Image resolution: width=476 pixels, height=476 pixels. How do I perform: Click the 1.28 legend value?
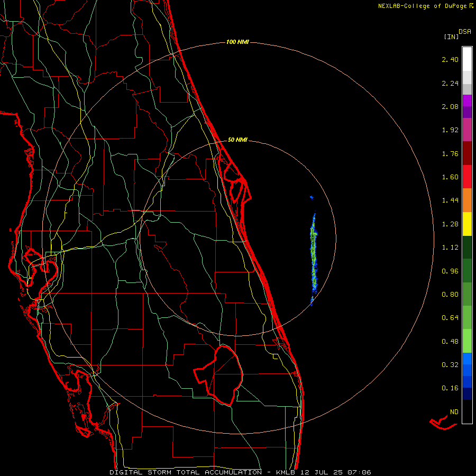(450, 224)
